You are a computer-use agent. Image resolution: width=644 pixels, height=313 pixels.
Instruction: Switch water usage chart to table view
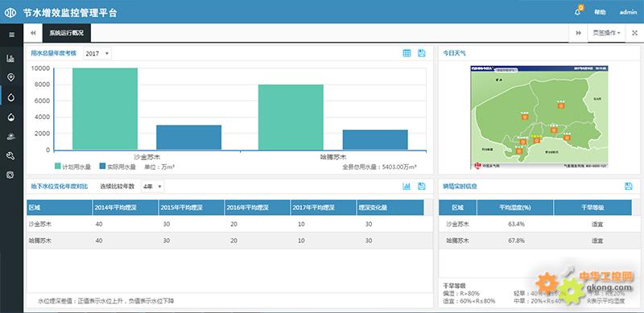pos(407,53)
